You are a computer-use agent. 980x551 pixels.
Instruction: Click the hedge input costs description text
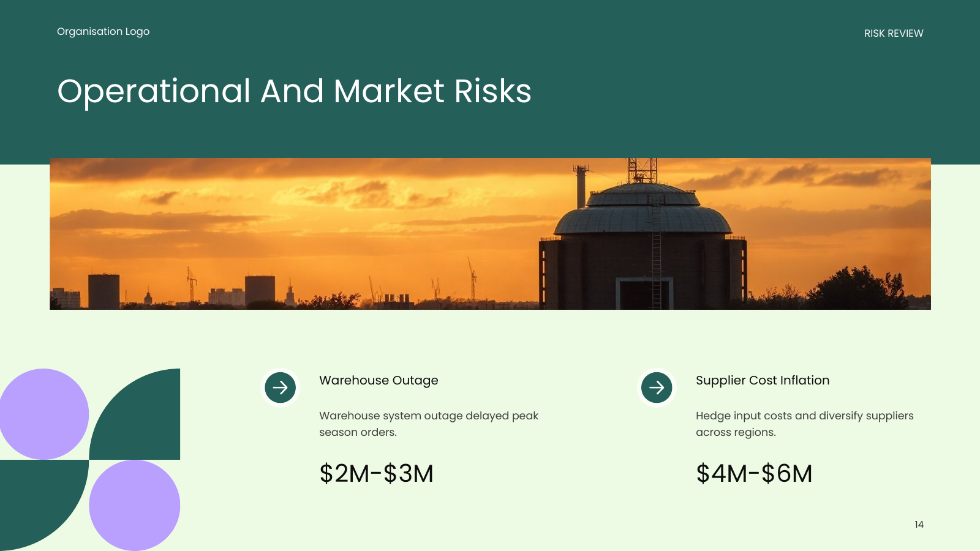coord(804,424)
